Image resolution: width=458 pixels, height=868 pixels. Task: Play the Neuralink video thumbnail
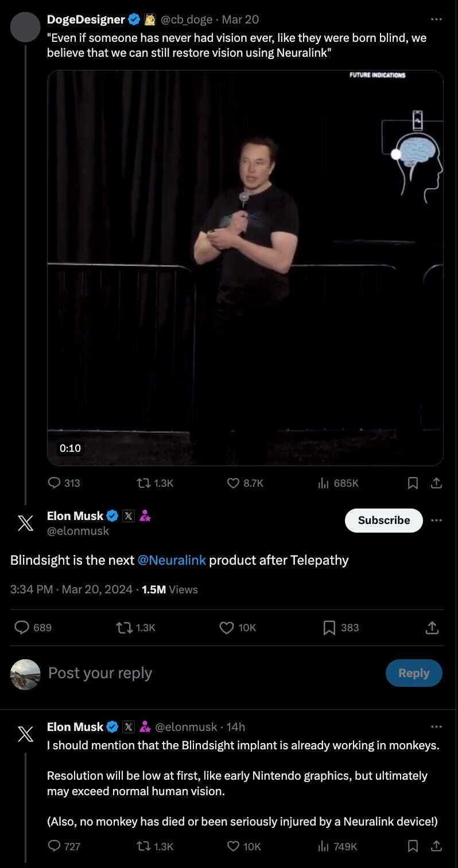click(245, 268)
